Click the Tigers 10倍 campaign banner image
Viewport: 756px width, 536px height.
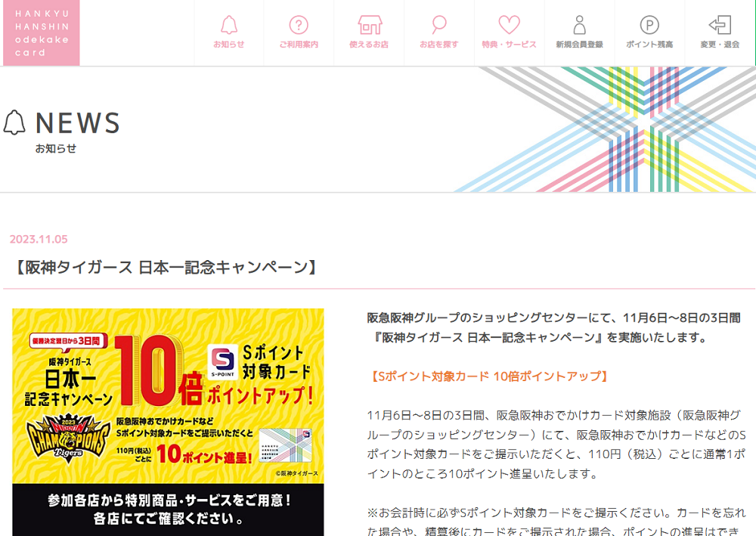coord(168,422)
